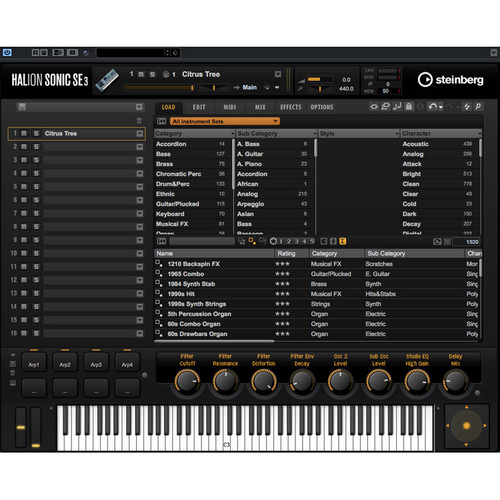Solo slot 5
The image size is (500, 500).
tap(36, 187)
